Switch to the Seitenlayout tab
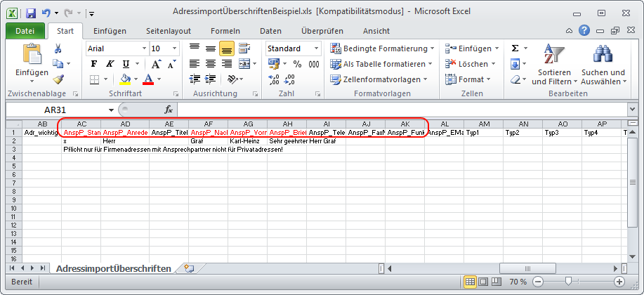644x295 pixels. (x=169, y=31)
